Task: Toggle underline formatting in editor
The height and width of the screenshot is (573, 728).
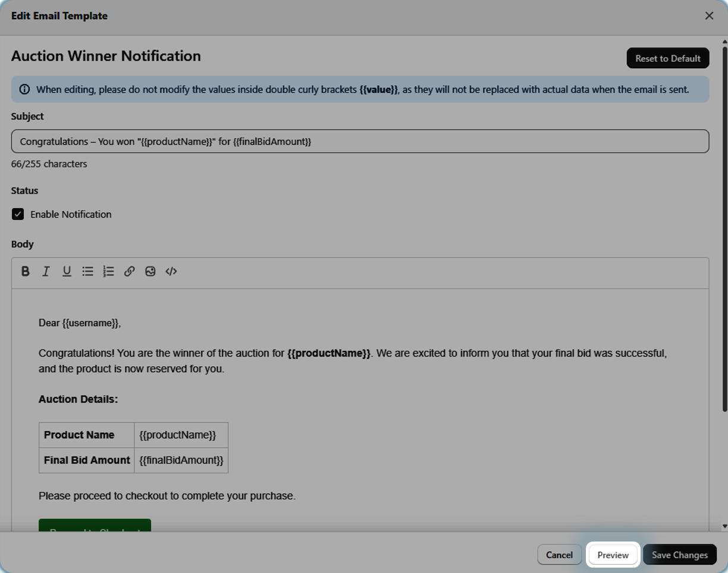Action: pos(67,271)
